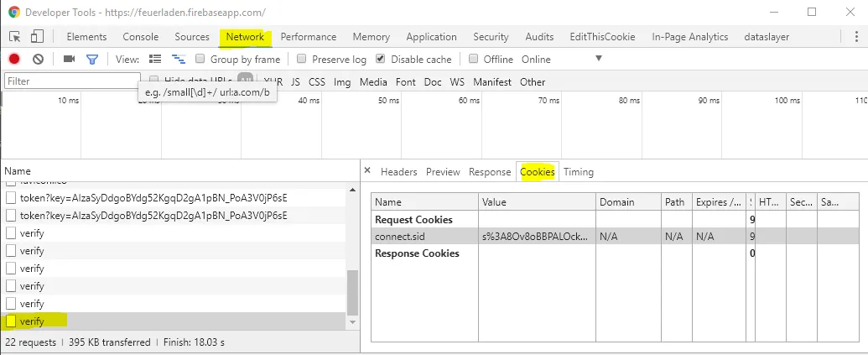
Task: Enable the Group by frame checkbox
Action: click(200, 60)
